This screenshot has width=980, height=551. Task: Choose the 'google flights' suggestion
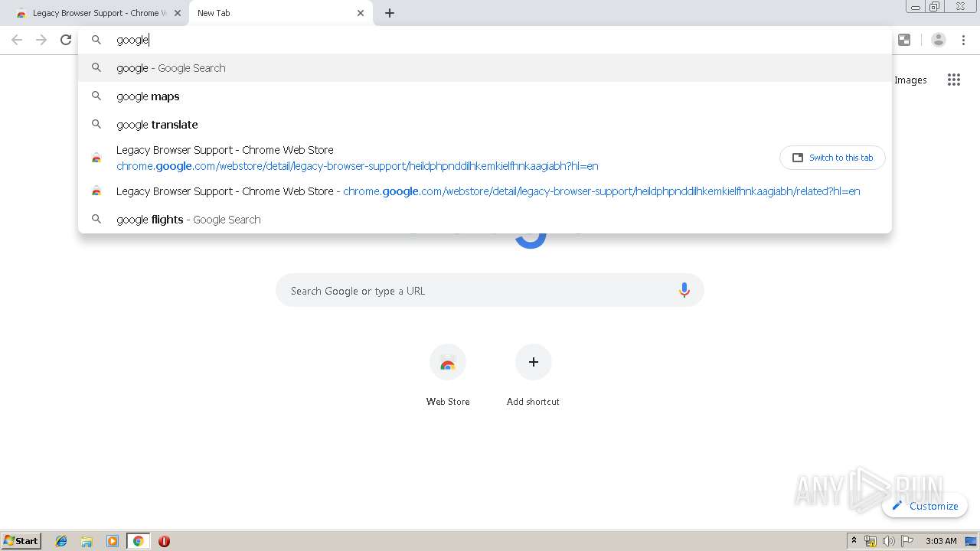coord(485,220)
